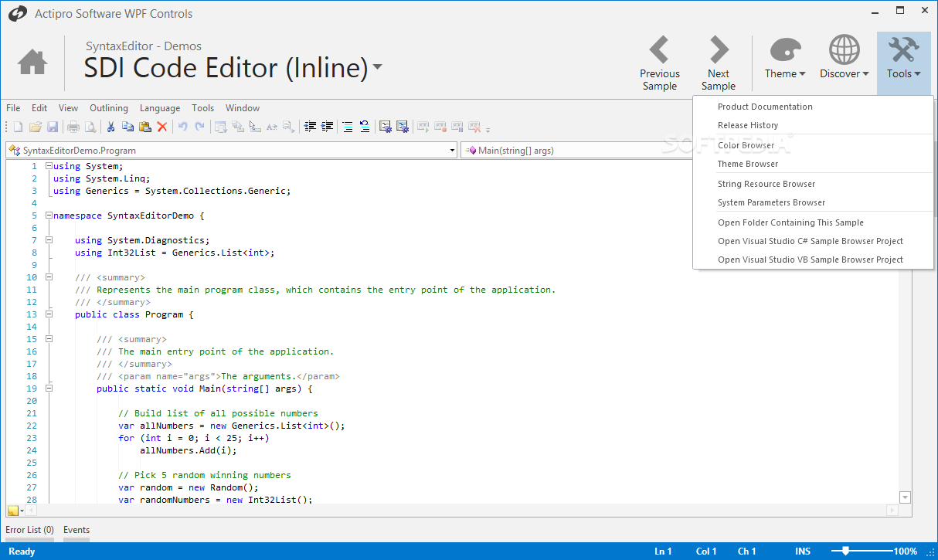Screen dimensions: 938x560
Task: Click the increase indent toolbar icon
Action: [x=327, y=127]
